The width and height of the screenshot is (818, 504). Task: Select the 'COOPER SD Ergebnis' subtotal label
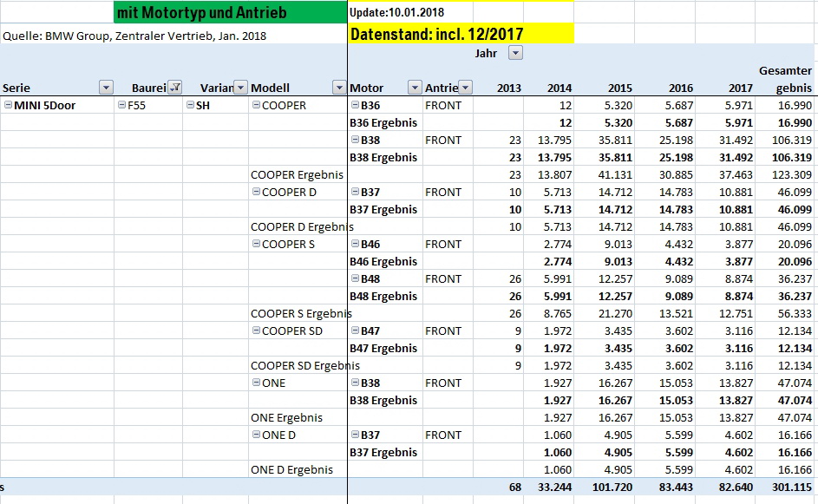pos(305,366)
